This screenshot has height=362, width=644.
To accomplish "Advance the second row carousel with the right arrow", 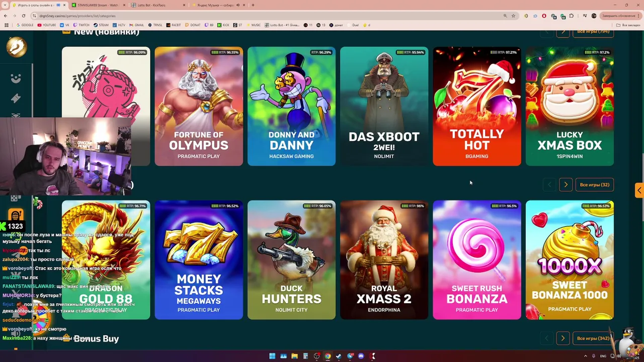I will 566,185.
